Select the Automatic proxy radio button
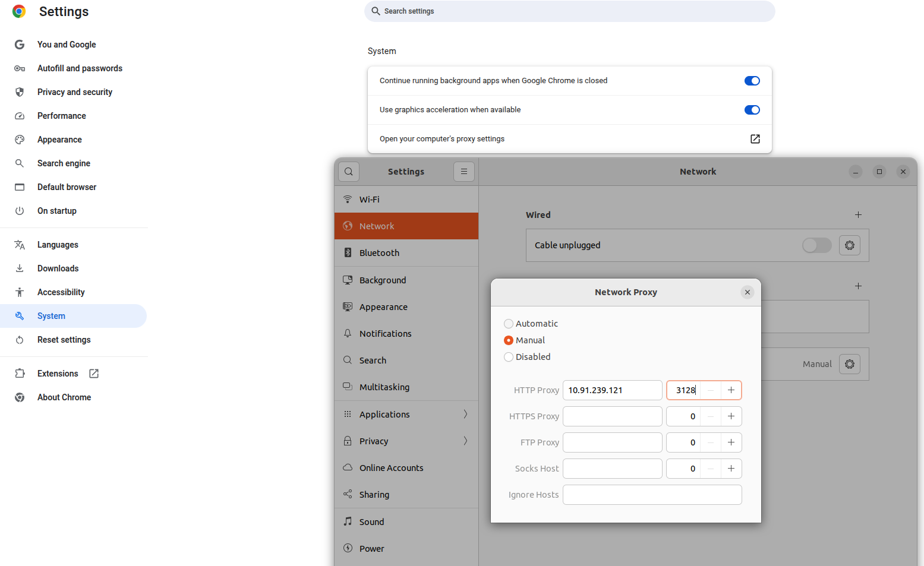Image resolution: width=924 pixels, height=566 pixels. coord(509,324)
